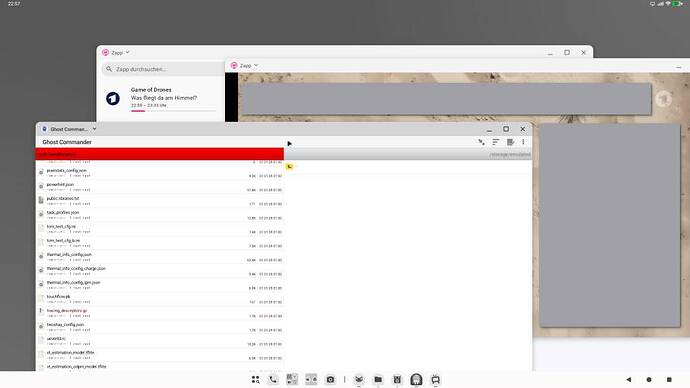This screenshot has height=388, width=690.
Task: Select file 'twoshay_config.json'
Action: pos(160,327)
